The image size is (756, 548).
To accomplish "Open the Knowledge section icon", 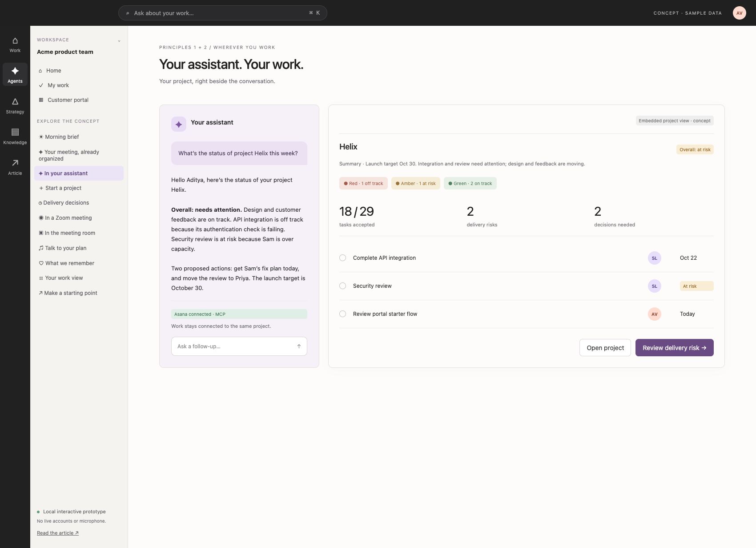I will point(15,132).
